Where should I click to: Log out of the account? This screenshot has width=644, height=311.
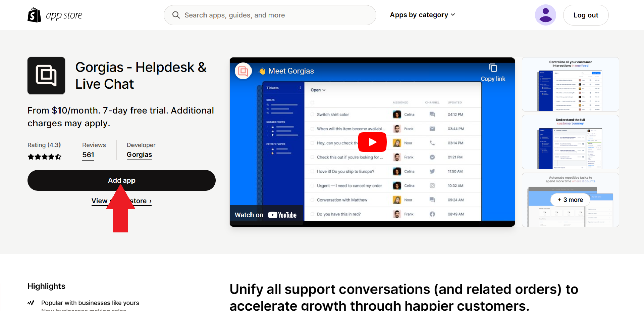click(586, 15)
